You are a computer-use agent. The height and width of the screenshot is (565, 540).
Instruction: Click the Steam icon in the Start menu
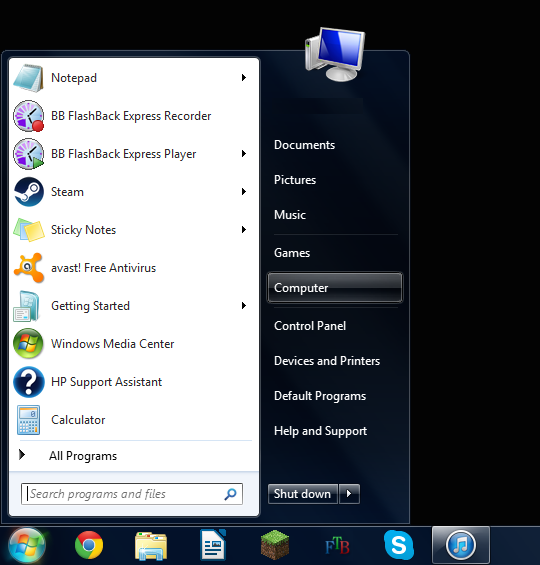[x=29, y=192]
